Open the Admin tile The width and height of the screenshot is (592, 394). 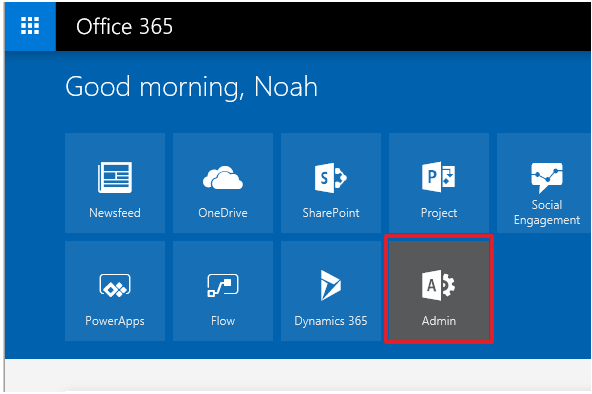click(x=439, y=291)
